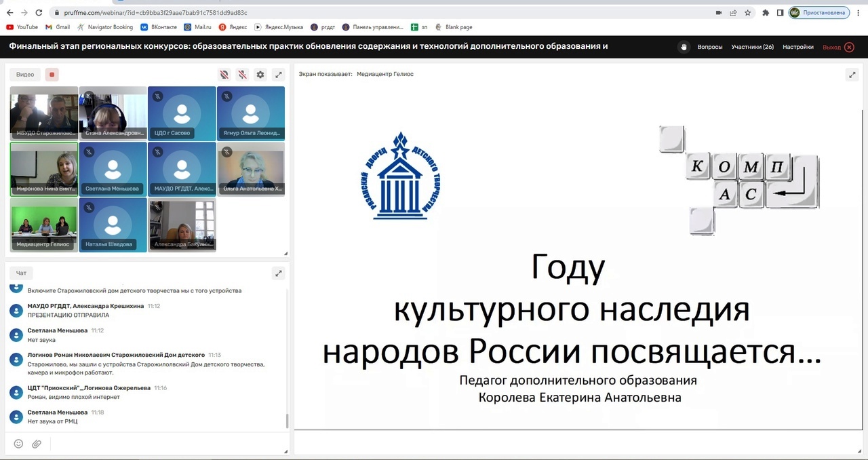
Task: Click the chat scrollbar
Action: click(287, 421)
